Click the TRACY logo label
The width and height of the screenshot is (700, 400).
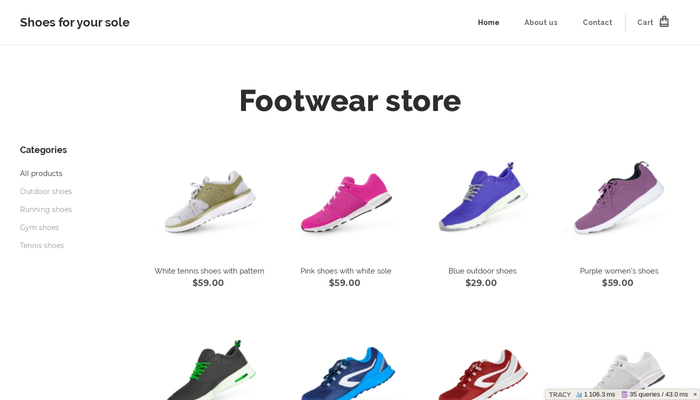point(560,395)
